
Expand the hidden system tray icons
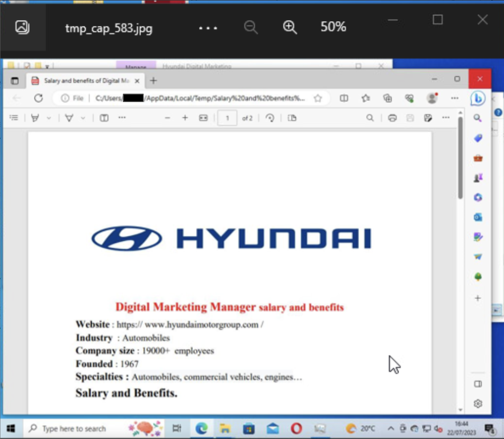391,428
